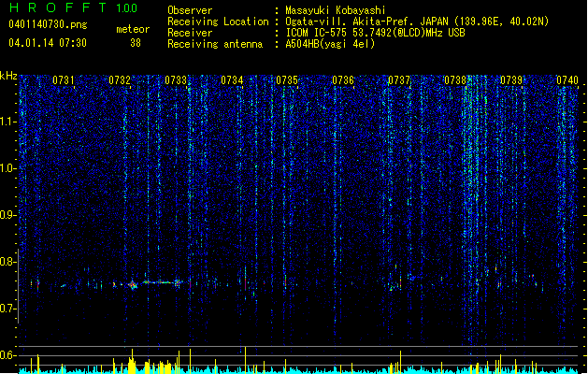This screenshot has width=588, height=374.
Task: Click the Observer field label
Action: [190, 10]
